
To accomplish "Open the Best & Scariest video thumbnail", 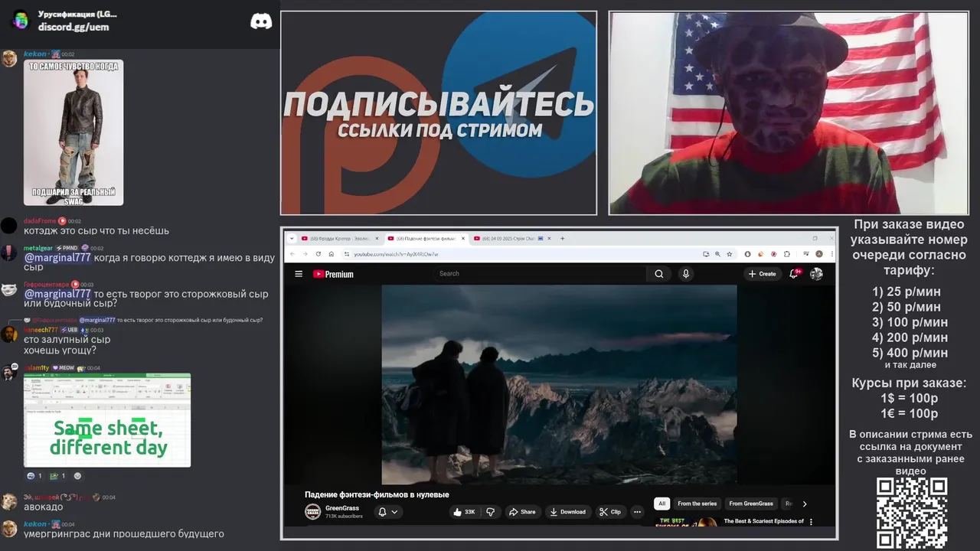I will click(x=686, y=521).
